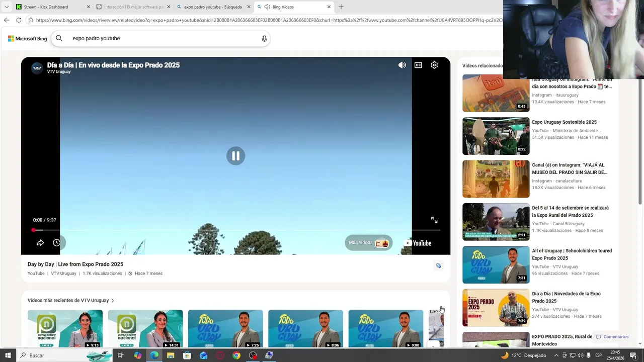Close the Stream - Kick Dashboard tab

(89, 7)
